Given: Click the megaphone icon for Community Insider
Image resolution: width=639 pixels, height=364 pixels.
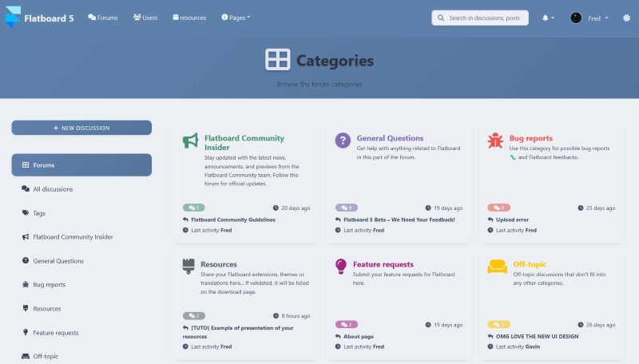Looking at the screenshot, I should coord(190,141).
